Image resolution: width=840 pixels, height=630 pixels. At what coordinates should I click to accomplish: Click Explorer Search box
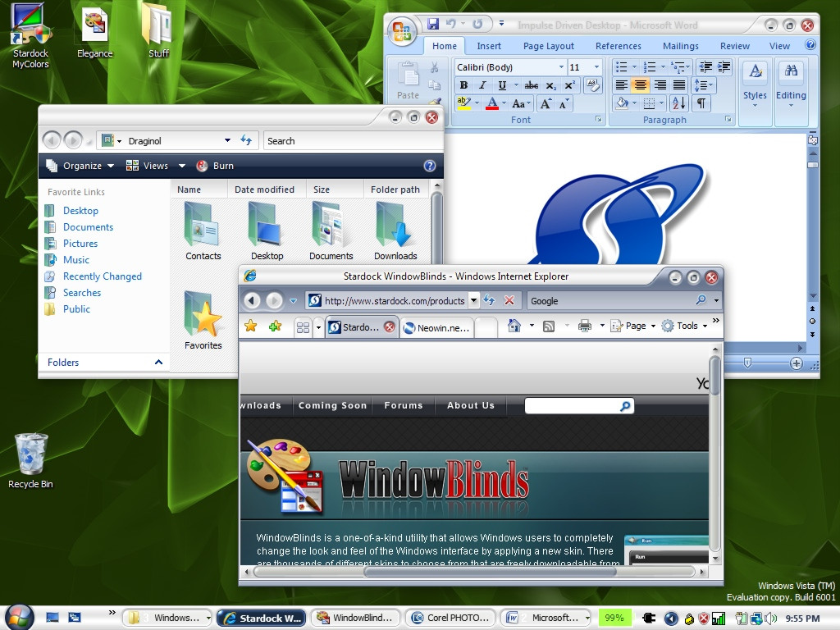point(351,141)
